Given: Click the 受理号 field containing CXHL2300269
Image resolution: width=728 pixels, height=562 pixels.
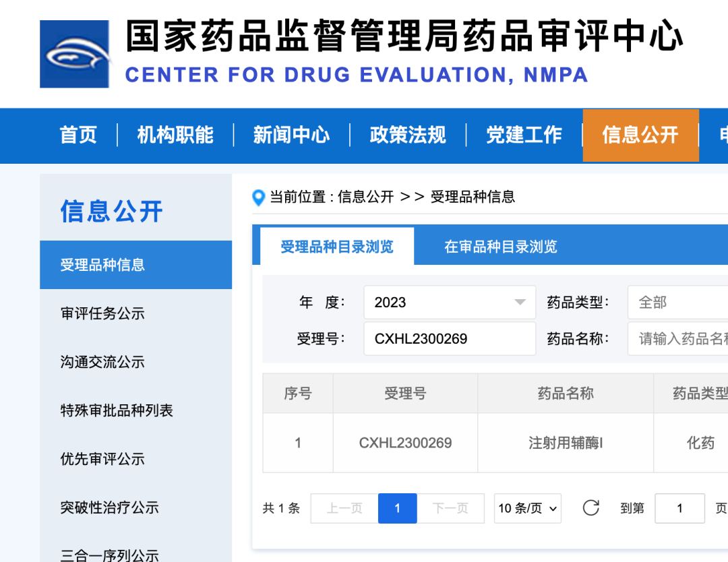Looking at the screenshot, I should [x=449, y=338].
